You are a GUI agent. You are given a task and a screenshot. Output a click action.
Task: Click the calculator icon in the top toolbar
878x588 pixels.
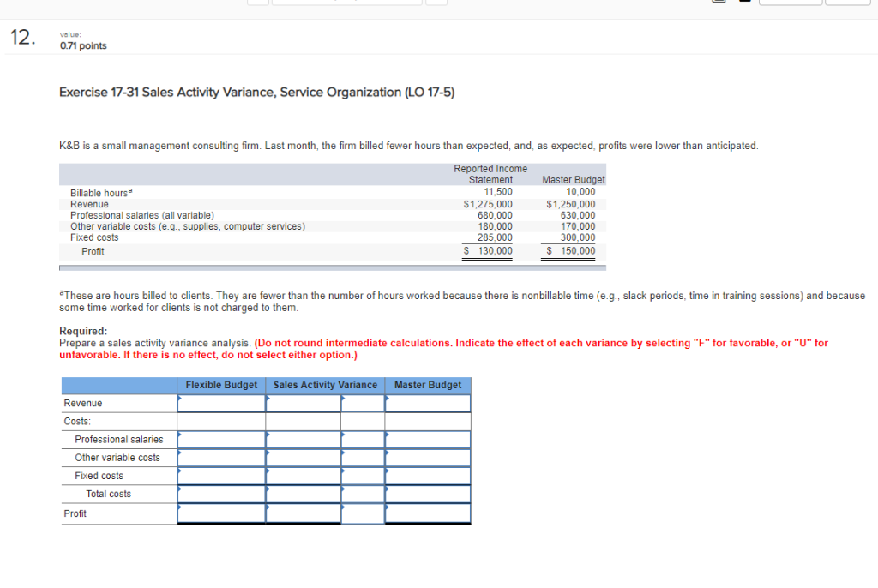tap(719, 3)
